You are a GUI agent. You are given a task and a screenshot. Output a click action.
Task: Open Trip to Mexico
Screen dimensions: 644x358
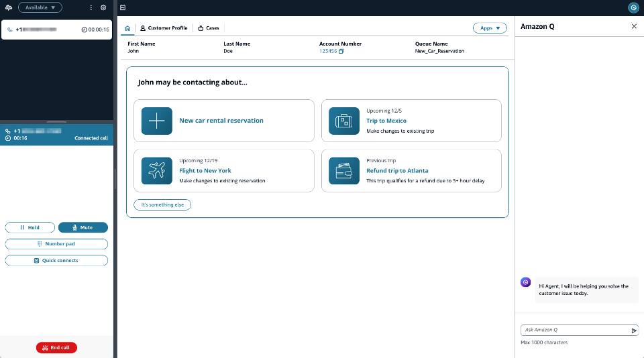(386, 121)
